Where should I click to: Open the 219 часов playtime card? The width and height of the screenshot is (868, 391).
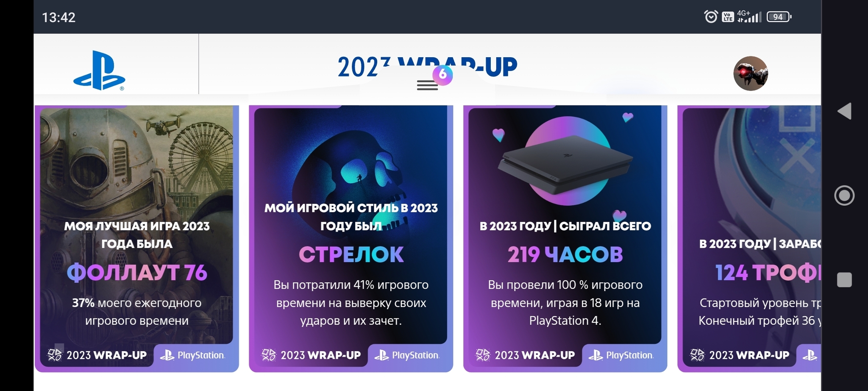click(x=565, y=239)
